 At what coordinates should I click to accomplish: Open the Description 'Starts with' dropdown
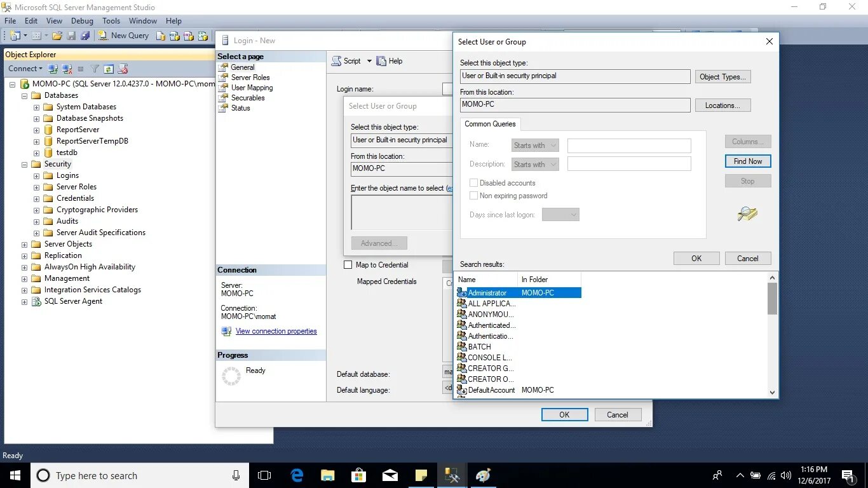[535, 165]
